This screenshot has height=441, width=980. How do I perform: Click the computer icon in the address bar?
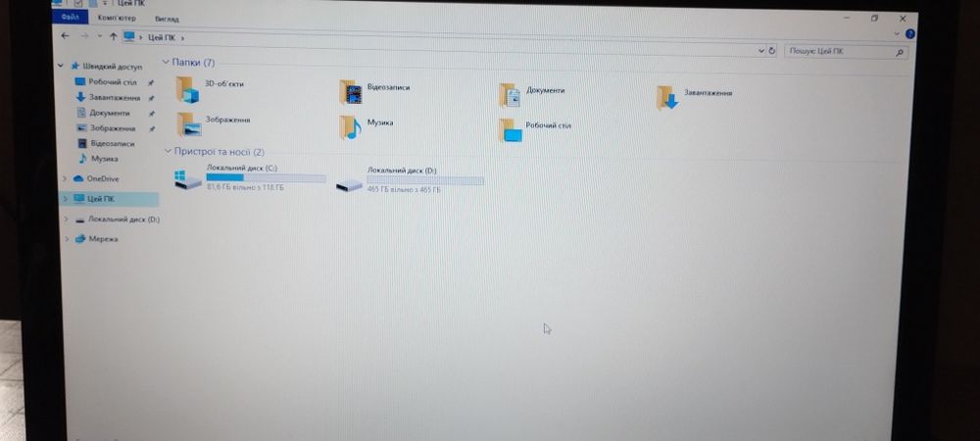coord(129,37)
